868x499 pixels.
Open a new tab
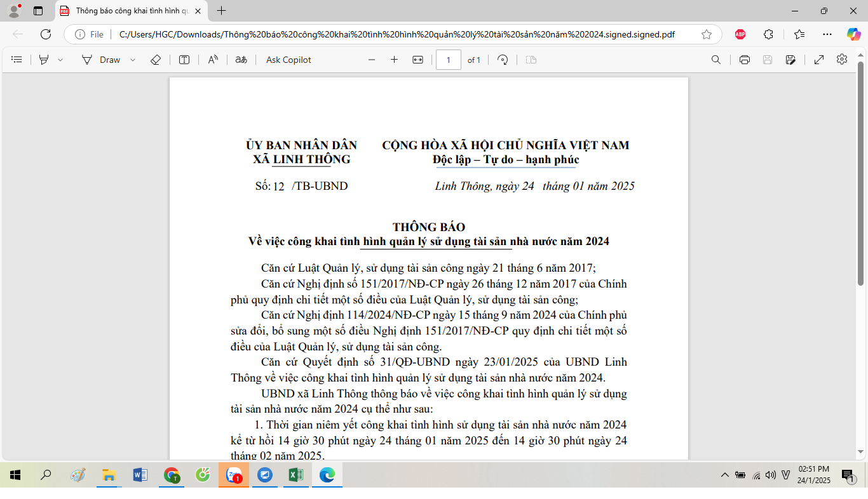221,11
